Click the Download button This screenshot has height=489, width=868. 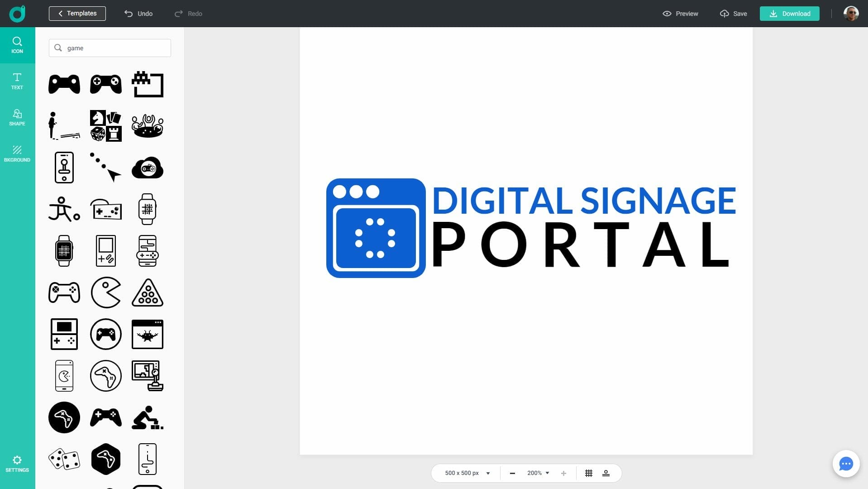click(789, 14)
